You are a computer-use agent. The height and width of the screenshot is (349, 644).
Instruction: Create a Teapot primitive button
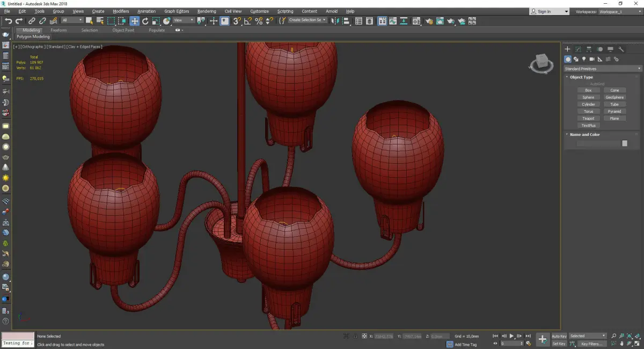(x=589, y=119)
